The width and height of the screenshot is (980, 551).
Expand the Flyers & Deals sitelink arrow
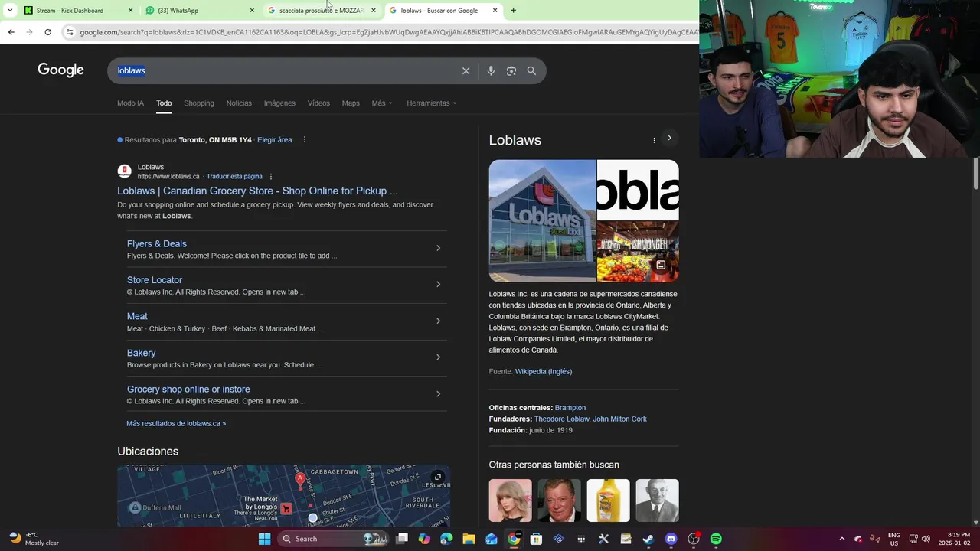[x=438, y=248]
